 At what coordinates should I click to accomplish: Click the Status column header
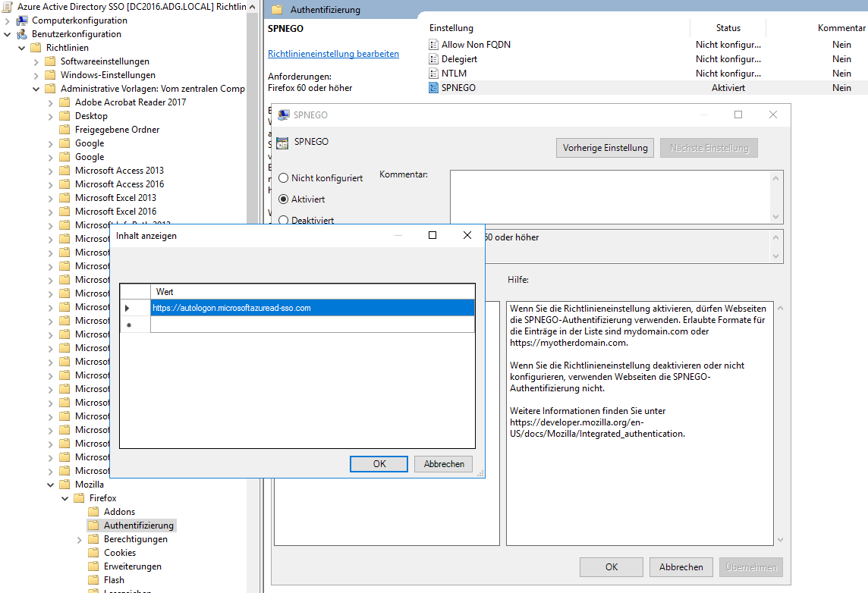point(728,27)
